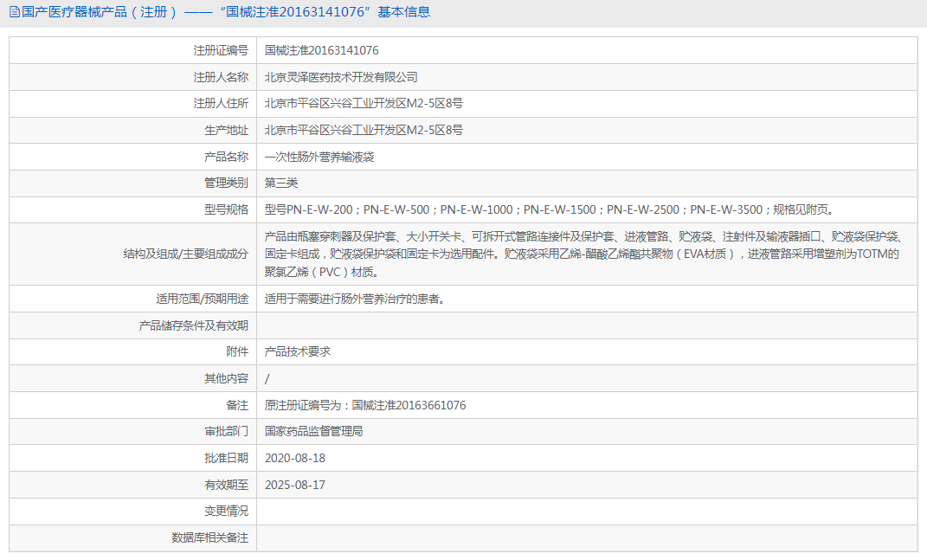927x560 pixels.
Task: Click the 第三类 value
Action: coord(280,183)
